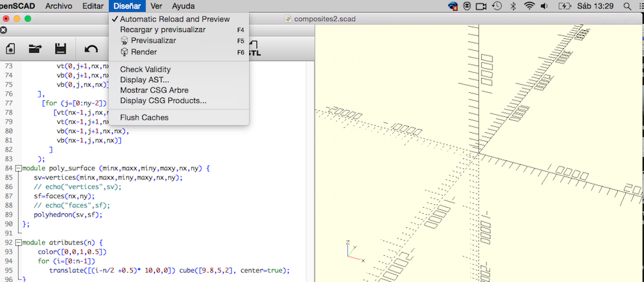Click the Previsualizar cube icon in menu
Screen dimensions: 644x282
pos(124,41)
